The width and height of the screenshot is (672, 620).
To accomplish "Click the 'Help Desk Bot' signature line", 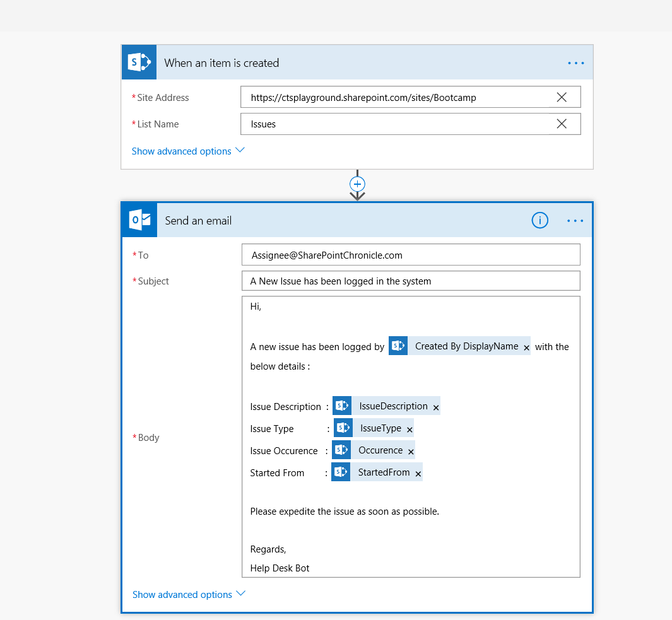I will 280,568.
